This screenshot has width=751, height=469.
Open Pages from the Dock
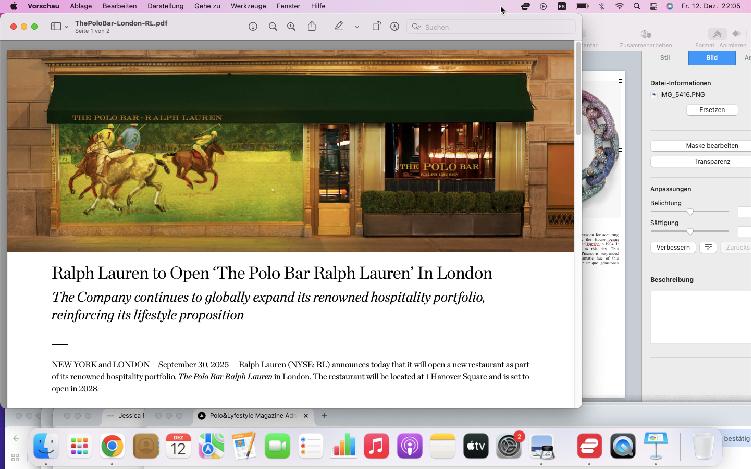click(x=244, y=446)
